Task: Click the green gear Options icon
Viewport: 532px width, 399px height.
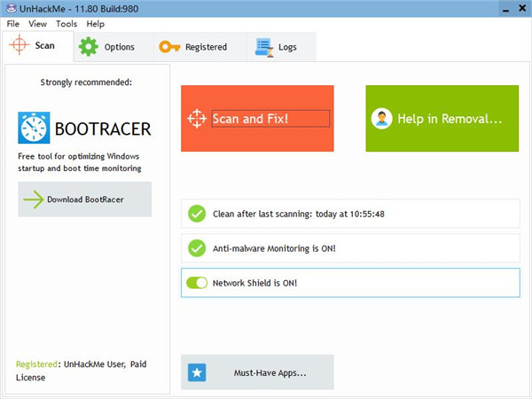Action: tap(88, 46)
